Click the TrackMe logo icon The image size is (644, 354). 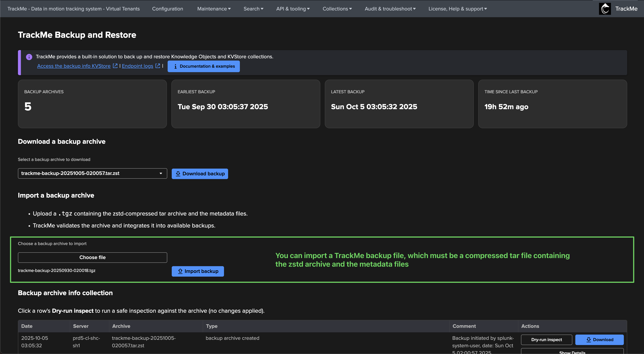pyautogui.click(x=605, y=9)
